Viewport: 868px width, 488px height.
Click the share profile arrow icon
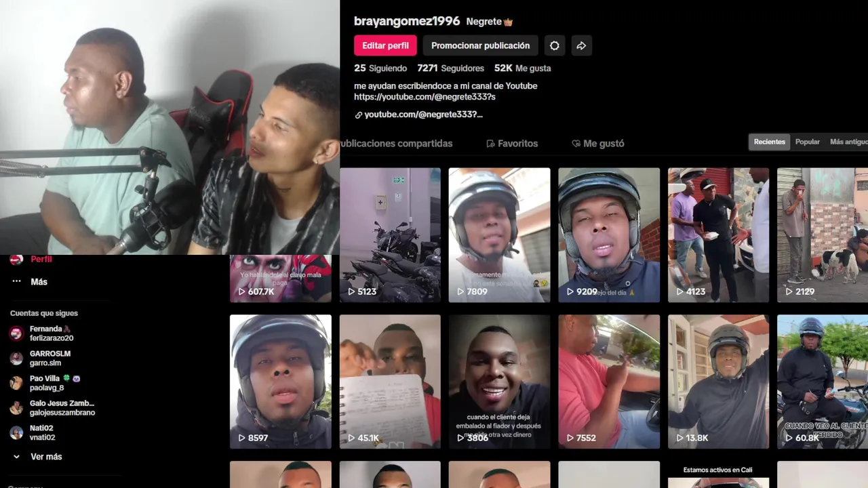(581, 45)
